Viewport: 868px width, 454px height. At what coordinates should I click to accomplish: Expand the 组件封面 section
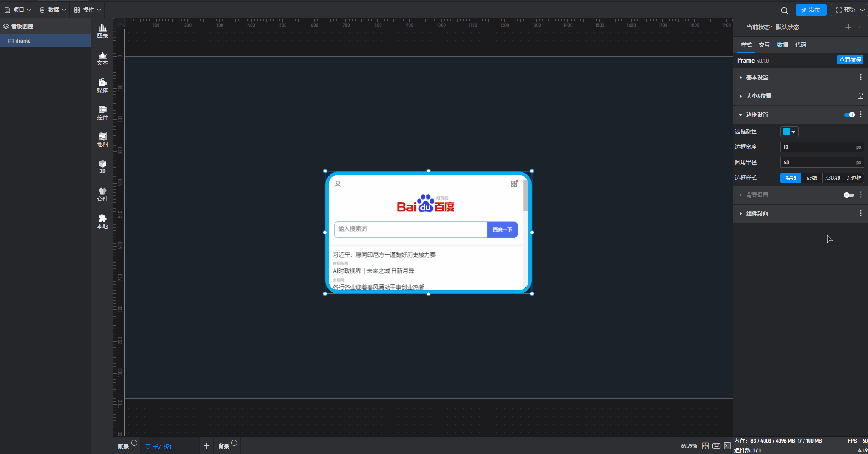(x=757, y=214)
